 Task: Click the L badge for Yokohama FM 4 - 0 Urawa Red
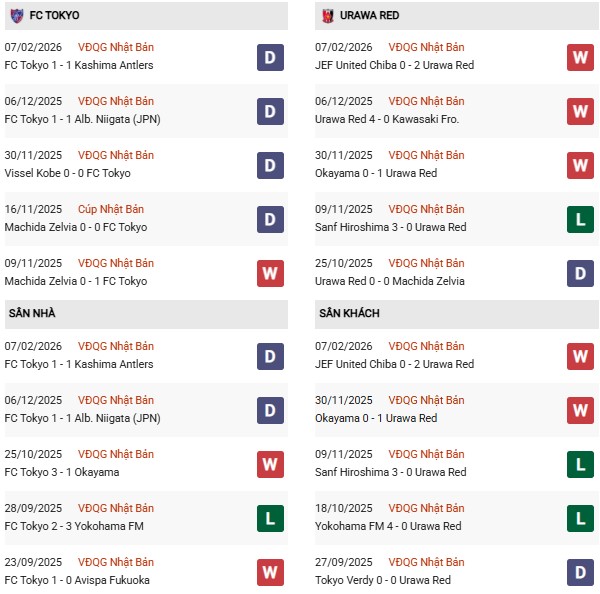[x=580, y=518]
